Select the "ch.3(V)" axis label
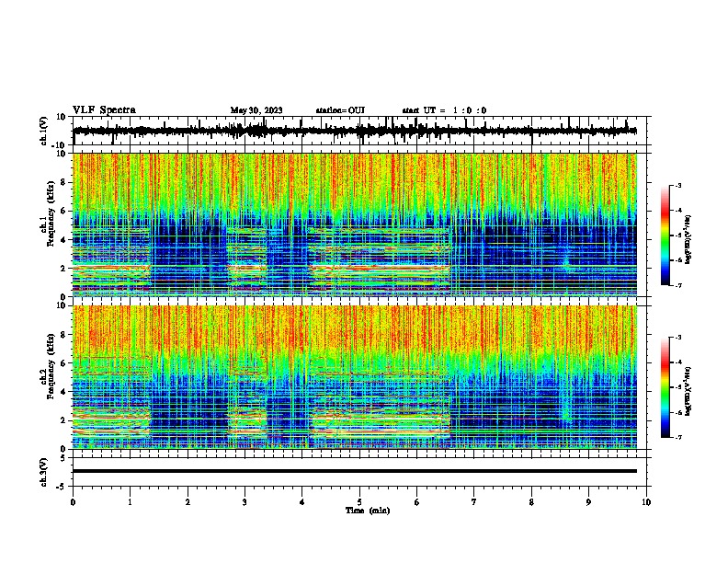The image size is (728, 563). pyautogui.click(x=44, y=472)
